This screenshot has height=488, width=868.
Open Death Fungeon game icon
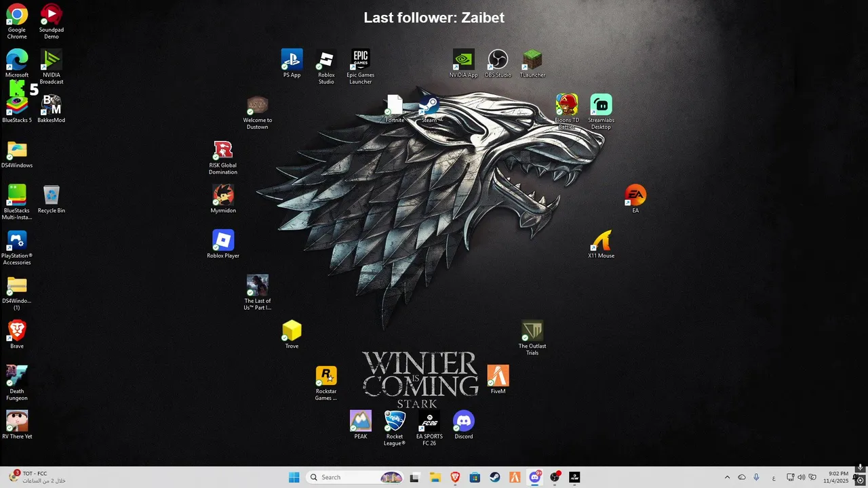pyautogui.click(x=17, y=383)
